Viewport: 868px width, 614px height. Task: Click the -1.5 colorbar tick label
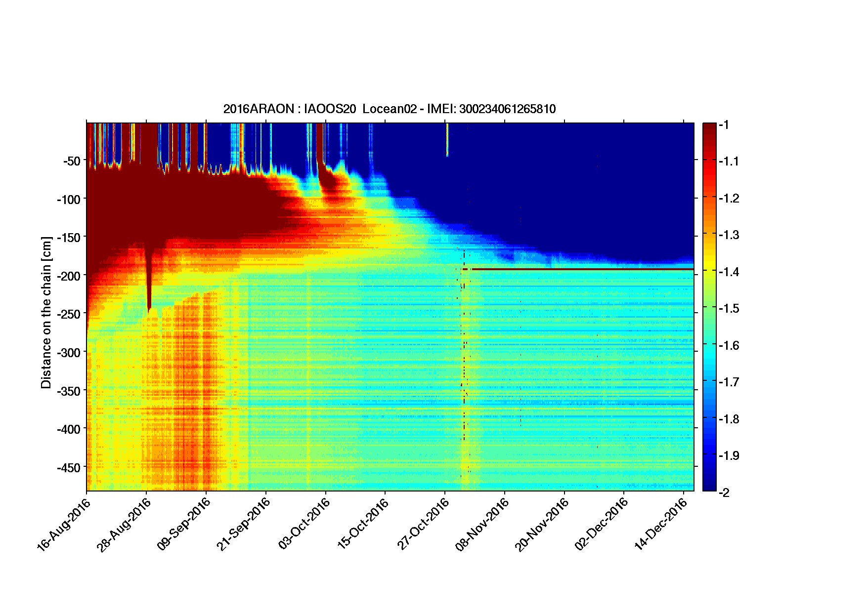(x=729, y=309)
